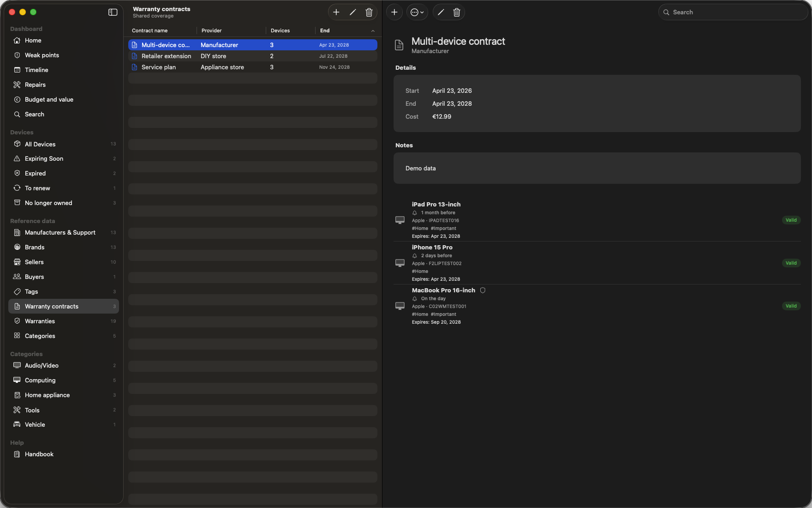Open Home in the sidebar
The width and height of the screenshot is (812, 508).
click(x=64, y=41)
